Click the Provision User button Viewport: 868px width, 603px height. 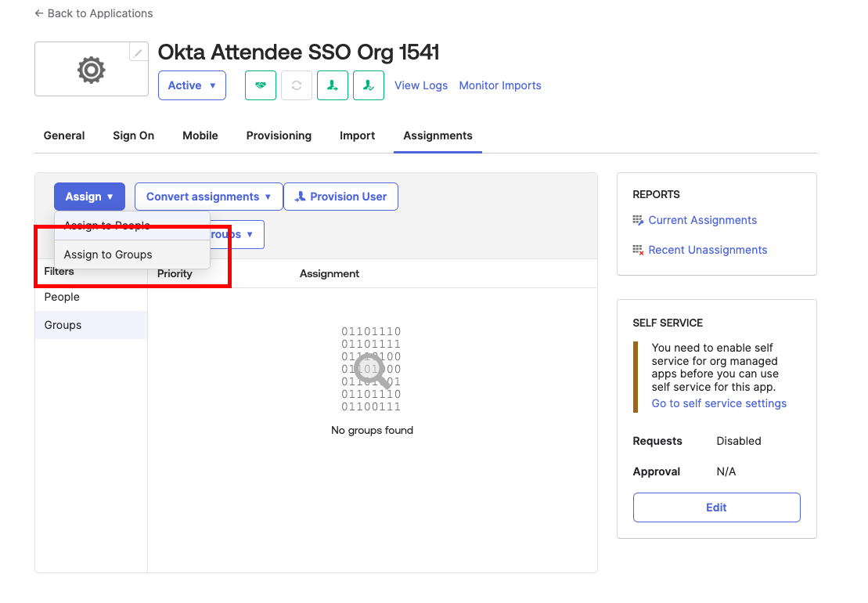pyautogui.click(x=340, y=197)
